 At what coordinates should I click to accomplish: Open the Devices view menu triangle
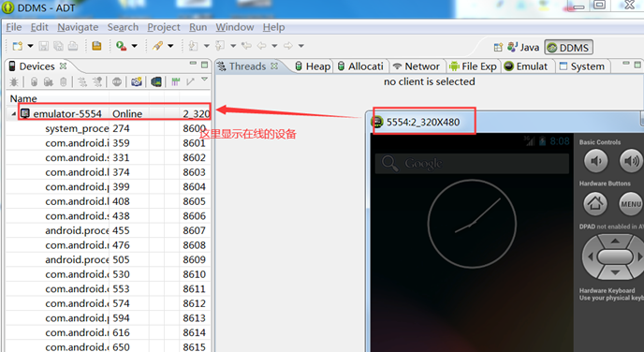tap(205, 79)
